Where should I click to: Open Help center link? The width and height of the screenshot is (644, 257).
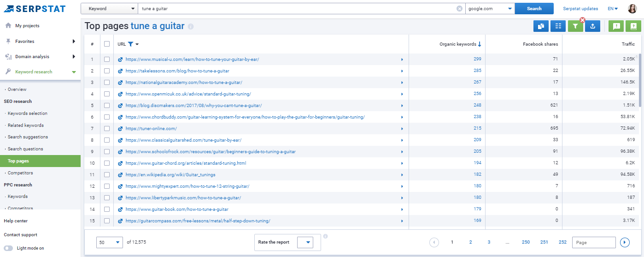pos(16,221)
